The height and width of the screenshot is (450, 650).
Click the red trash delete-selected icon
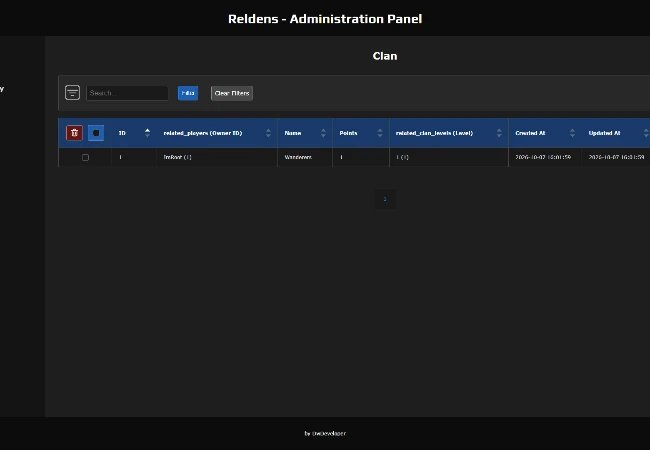[74, 133]
